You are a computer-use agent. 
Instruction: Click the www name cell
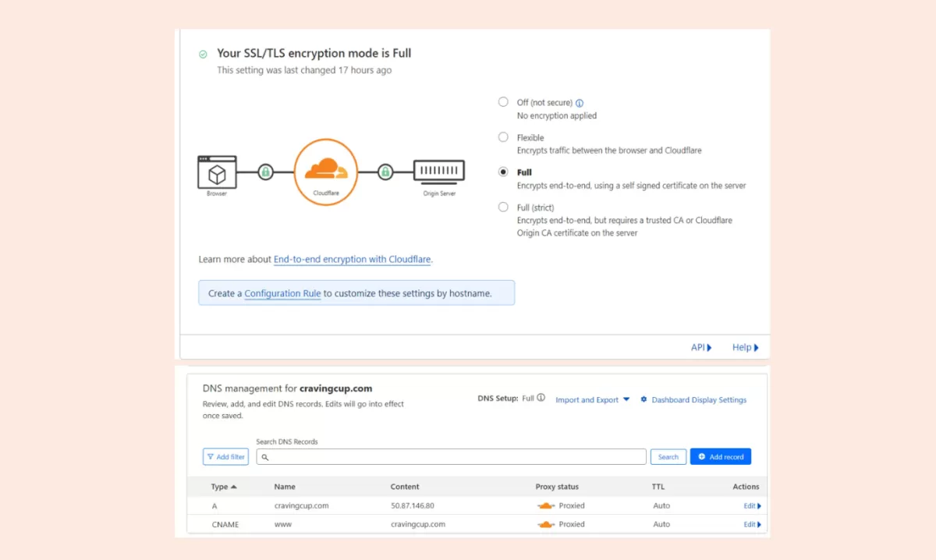(283, 524)
